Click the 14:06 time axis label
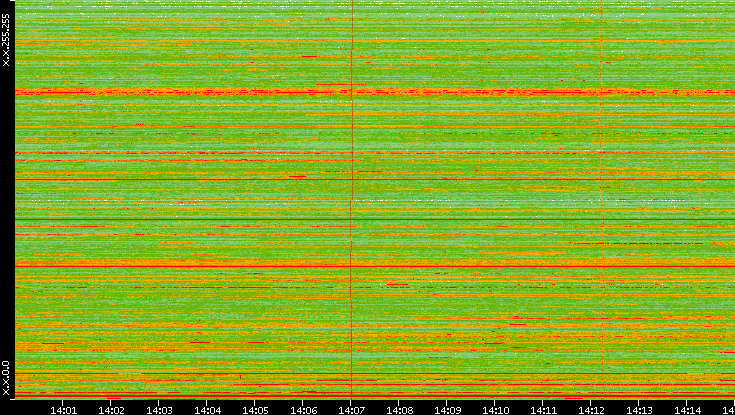The width and height of the screenshot is (735, 415). [x=303, y=410]
